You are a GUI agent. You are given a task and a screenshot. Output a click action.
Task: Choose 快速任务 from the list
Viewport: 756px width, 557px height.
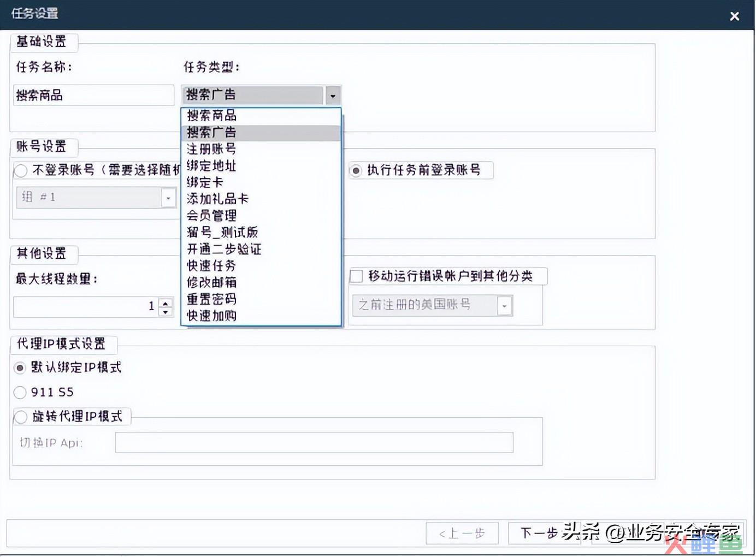click(261, 265)
